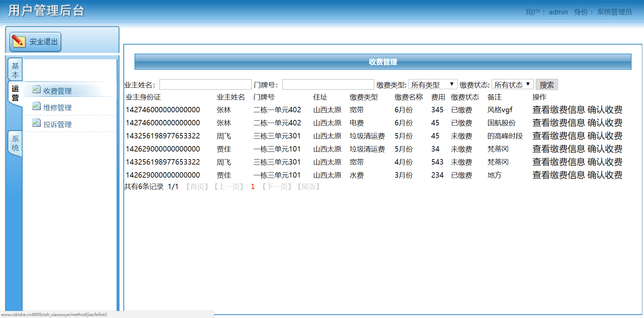Click the checkmark icon beside 维修管理

(x=36, y=106)
